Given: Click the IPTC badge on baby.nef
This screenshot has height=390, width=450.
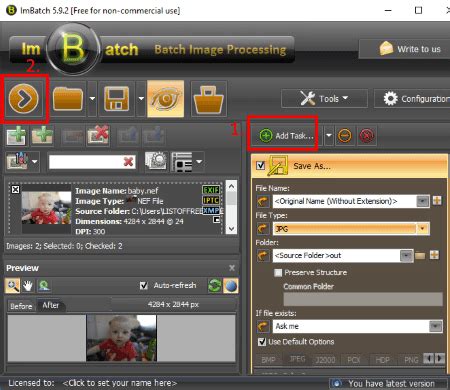Looking at the screenshot, I should 211,200.
